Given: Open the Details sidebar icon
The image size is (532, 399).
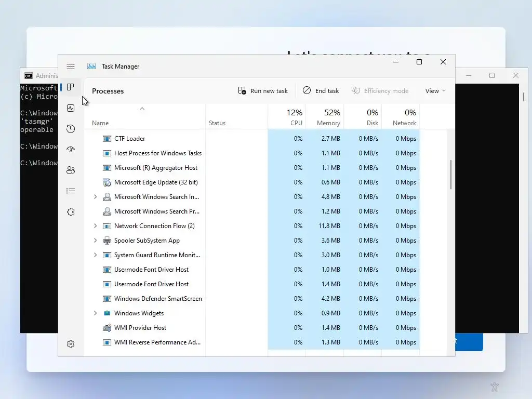Looking at the screenshot, I should tap(71, 191).
